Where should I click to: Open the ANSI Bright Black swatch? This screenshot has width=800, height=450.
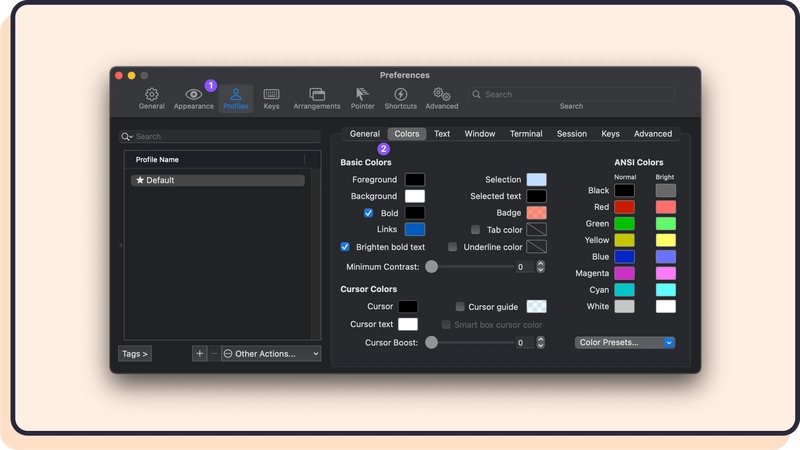665,190
